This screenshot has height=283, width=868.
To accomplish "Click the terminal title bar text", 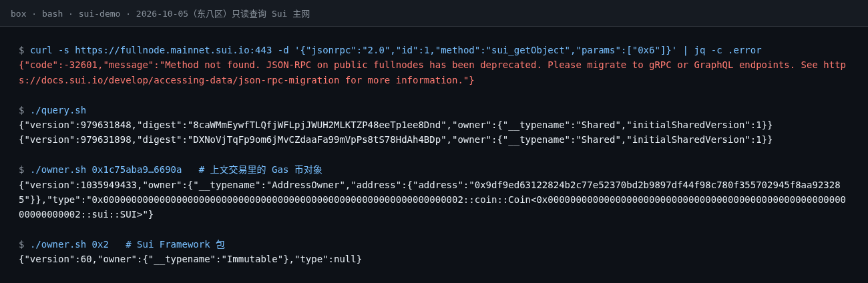I will pos(160,13).
